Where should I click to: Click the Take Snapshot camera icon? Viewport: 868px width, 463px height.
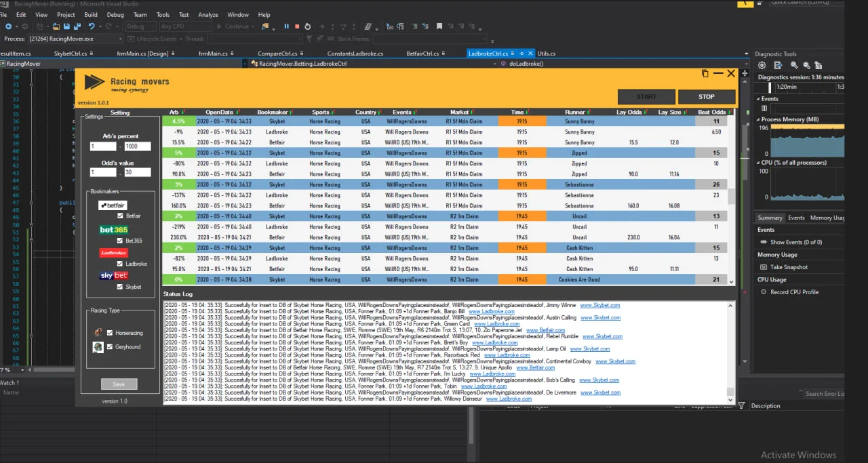pyautogui.click(x=763, y=267)
